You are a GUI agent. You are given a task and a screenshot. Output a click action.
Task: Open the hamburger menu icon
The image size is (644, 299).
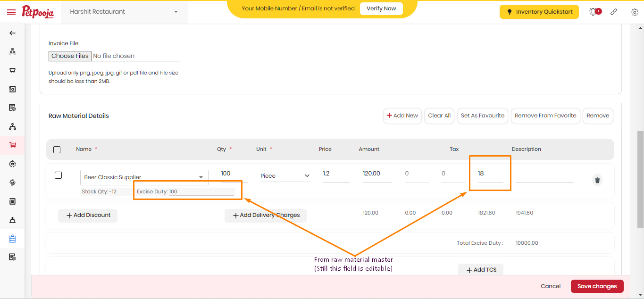click(11, 12)
